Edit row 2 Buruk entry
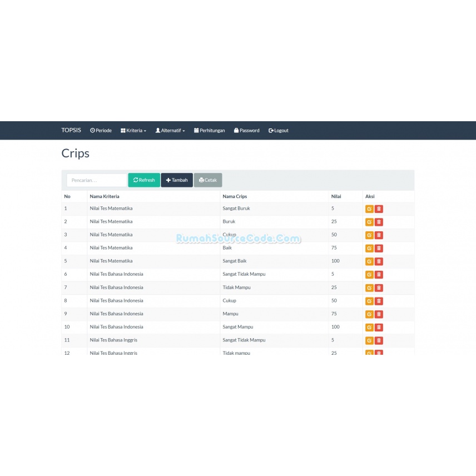Viewport: 476px width, 476px height. [369, 222]
